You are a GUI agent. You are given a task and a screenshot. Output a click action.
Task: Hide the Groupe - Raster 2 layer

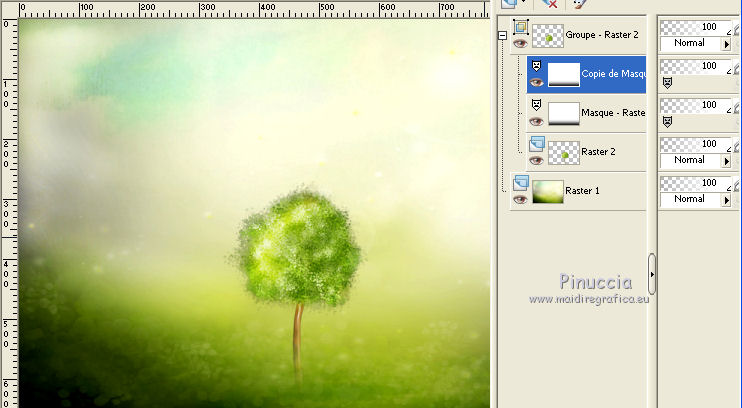521,44
